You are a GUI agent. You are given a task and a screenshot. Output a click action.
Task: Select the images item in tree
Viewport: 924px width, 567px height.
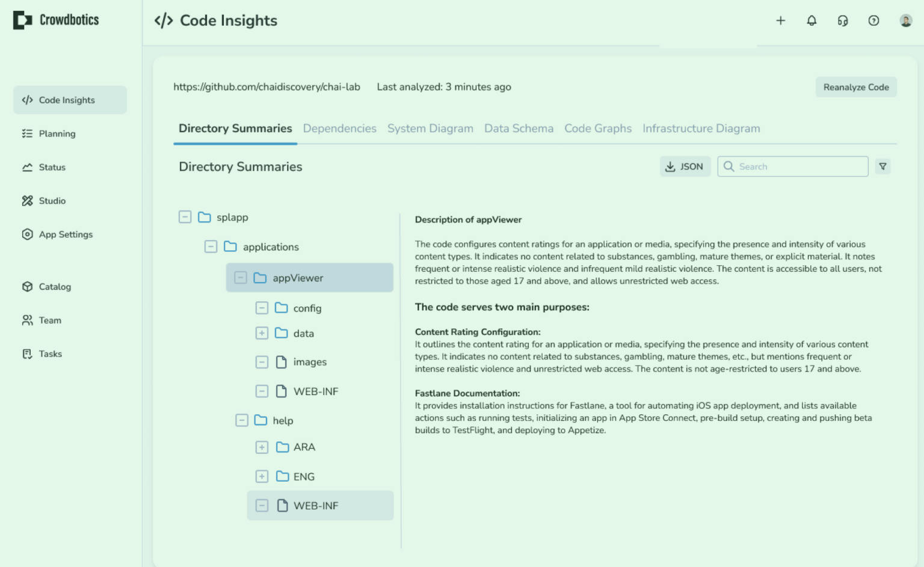click(x=310, y=362)
